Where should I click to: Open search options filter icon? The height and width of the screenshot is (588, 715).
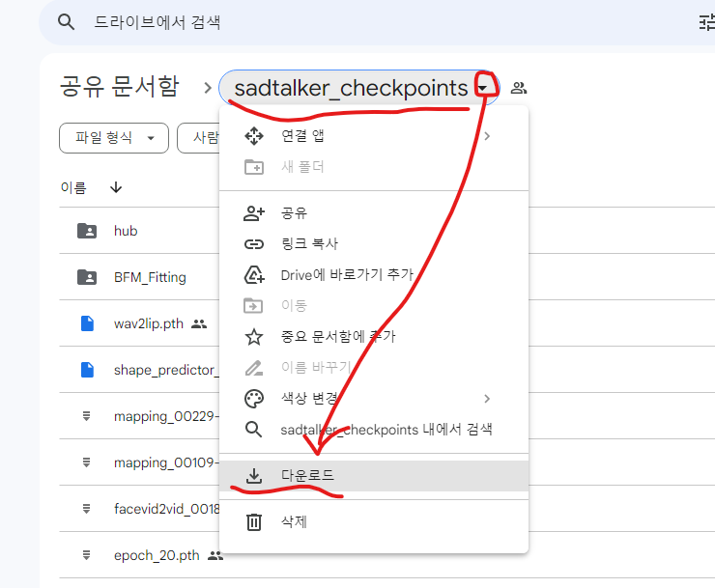[707, 22]
